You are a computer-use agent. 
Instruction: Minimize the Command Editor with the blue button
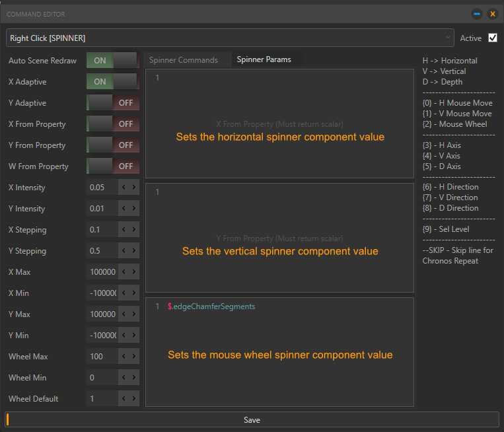pos(477,14)
